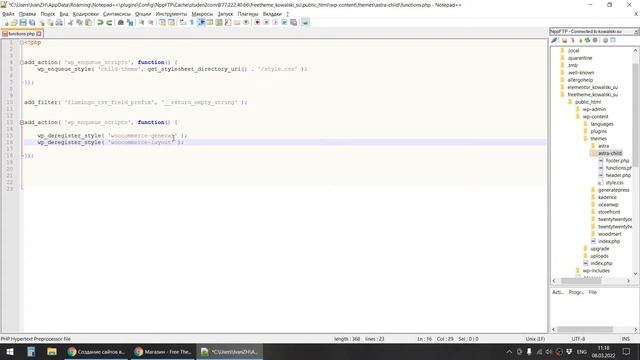Image resolution: width=640 pixels, height=360 pixels.
Task: Print the document from the toolbar
Action: (x=59, y=22)
